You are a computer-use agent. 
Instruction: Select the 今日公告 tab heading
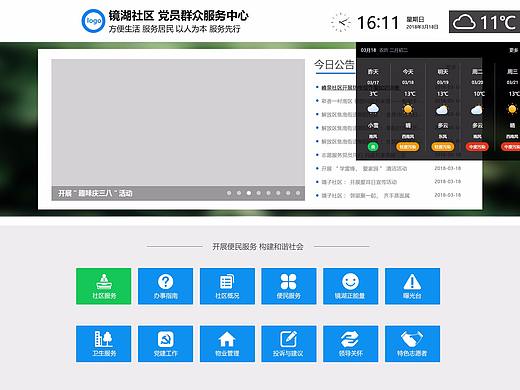click(x=334, y=65)
